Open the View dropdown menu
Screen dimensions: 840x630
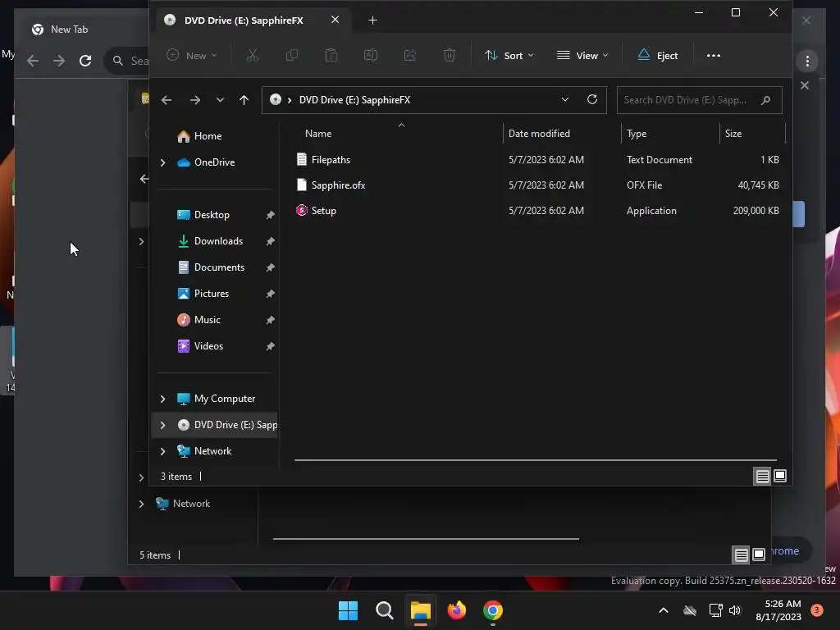[582, 55]
